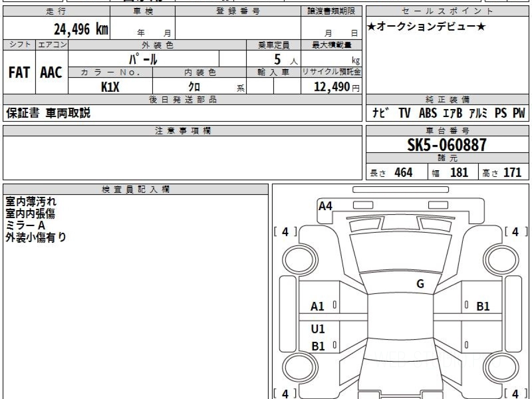Screen dimensions: 532x399
Task: Click the 車台番号 header
Action: pos(448,131)
